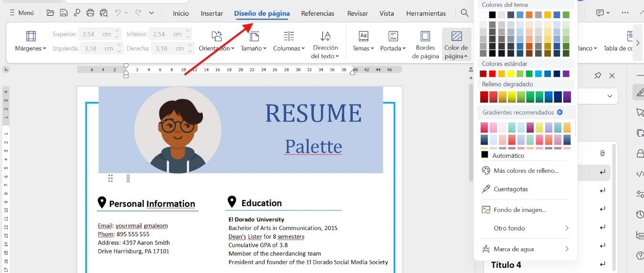Image resolution: width=644 pixels, height=273 pixels.
Task: Expand the Otro fondo submenu
Action: 567,228
